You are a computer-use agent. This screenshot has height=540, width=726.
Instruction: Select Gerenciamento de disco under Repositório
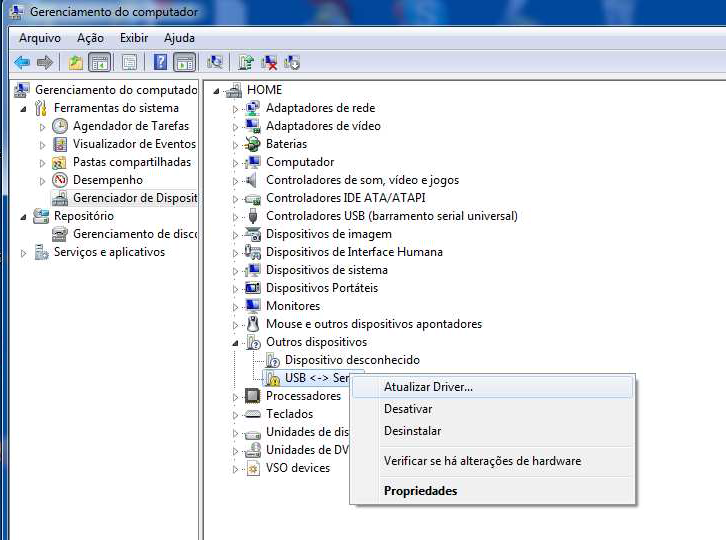[x=134, y=234]
